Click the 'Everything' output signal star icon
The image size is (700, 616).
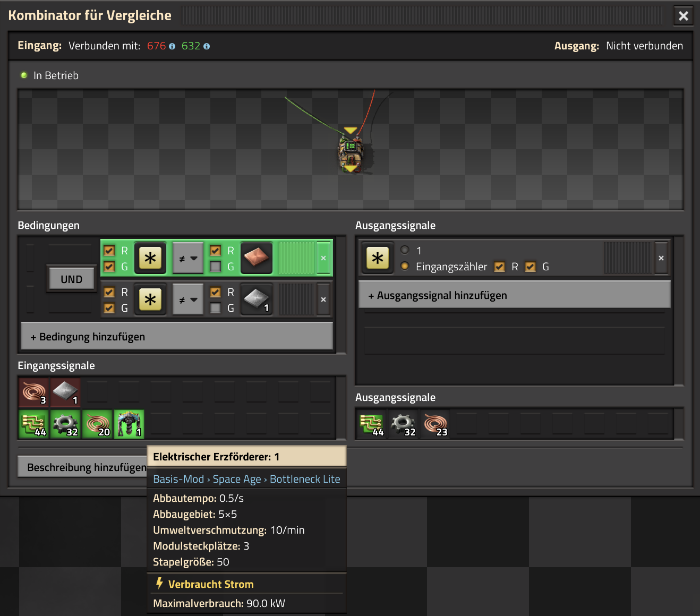point(378,258)
